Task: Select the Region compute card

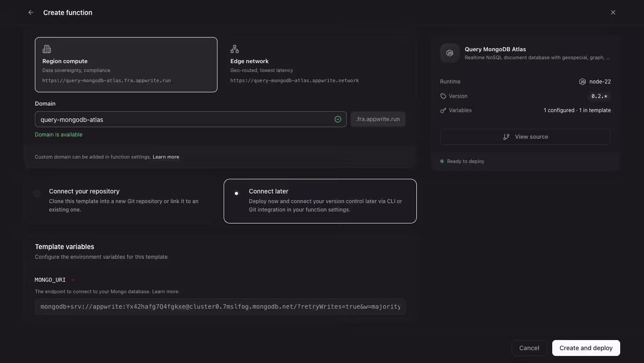Action: point(126,64)
